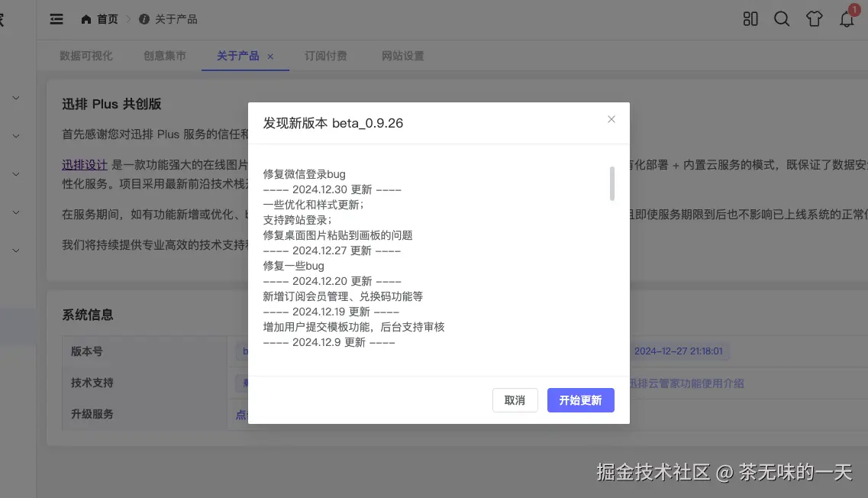Click 首页 in the breadcrumb
This screenshot has width=868, height=498.
coord(108,19)
